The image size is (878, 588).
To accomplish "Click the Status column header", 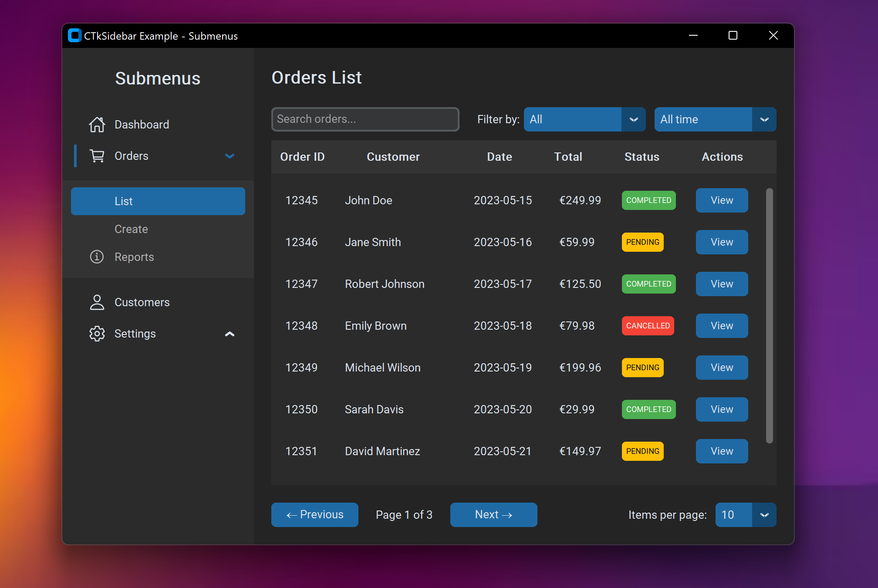I will click(x=642, y=157).
